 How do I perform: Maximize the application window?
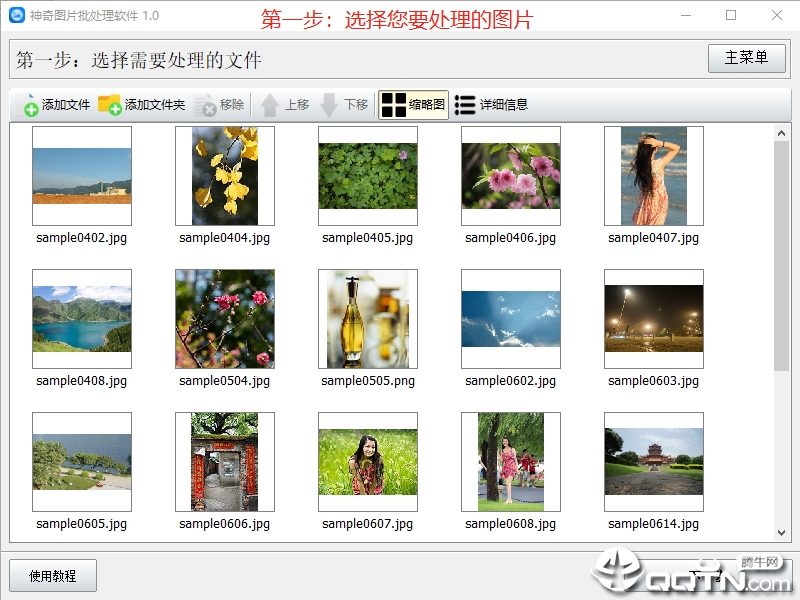(731, 15)
